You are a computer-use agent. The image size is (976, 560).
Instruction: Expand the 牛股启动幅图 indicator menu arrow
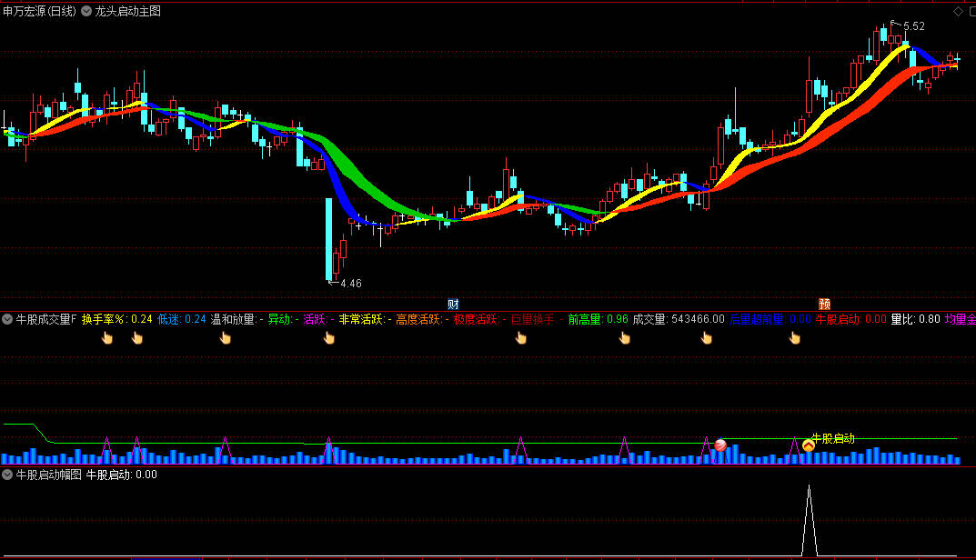coord(7,475)
